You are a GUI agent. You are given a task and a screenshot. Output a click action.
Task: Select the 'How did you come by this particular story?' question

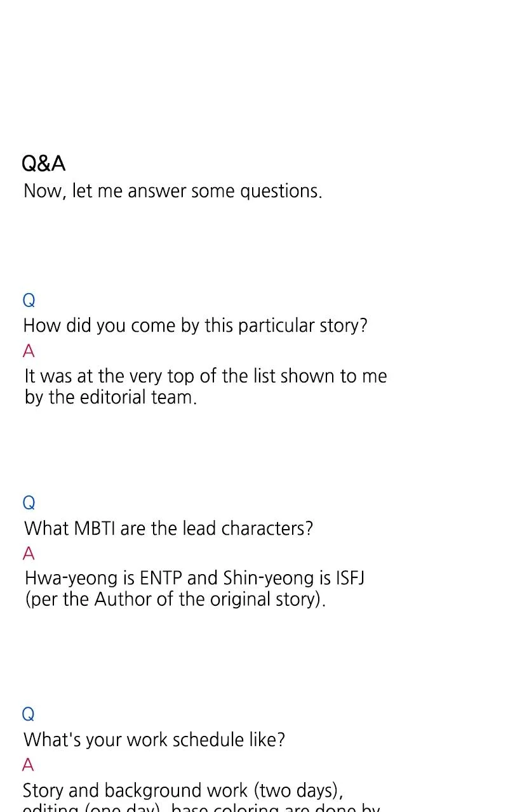pyautogui.click(x=195, y=325)
